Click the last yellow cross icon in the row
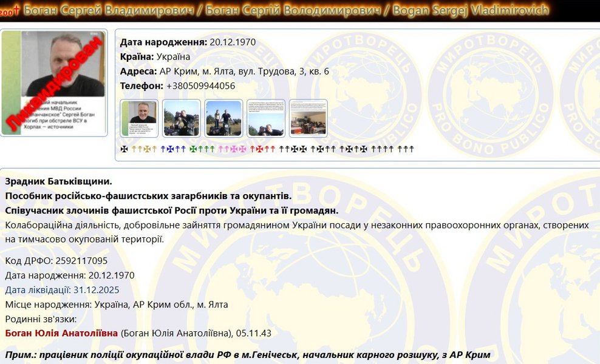The height and width of the screenshot is (364, 600). (154, 147)
